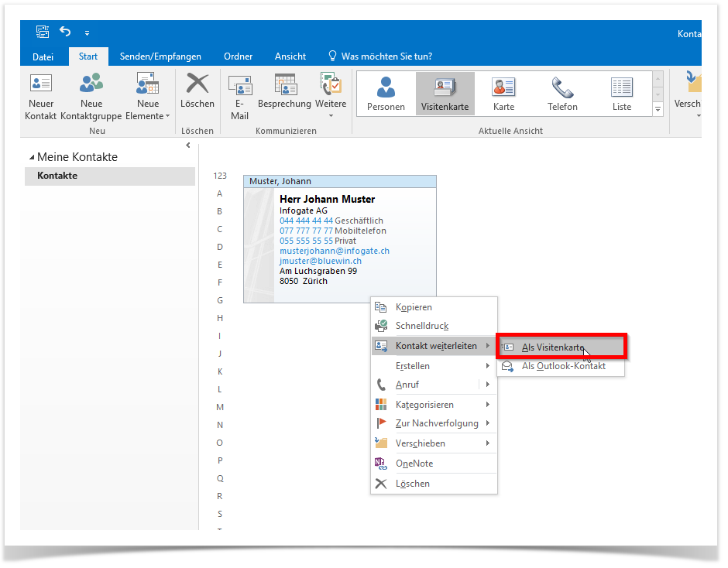The image size is (728, 568).
Task: Click the mobile number 077 777 77 77
Action: tap(306, 231)
